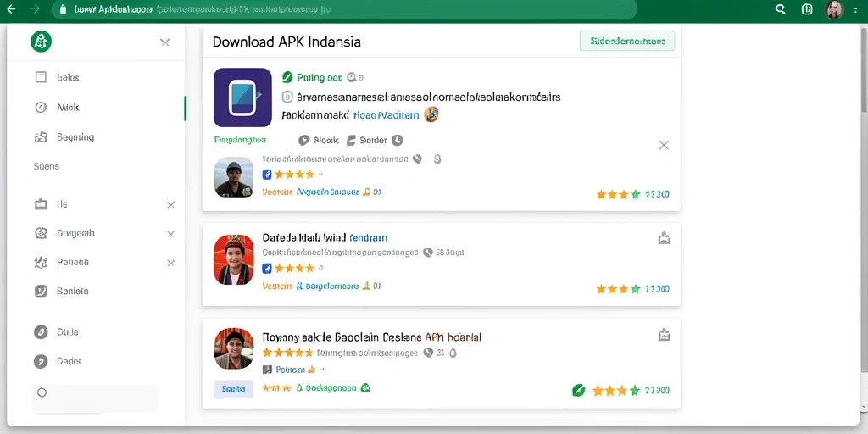
Task: Click the 'Senieln' sidebar item
Action: [61, 292]
